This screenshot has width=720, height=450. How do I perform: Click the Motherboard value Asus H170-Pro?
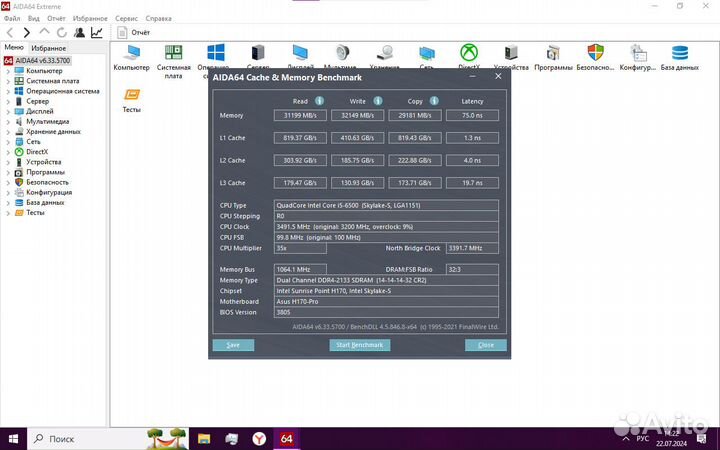[386, 302]
